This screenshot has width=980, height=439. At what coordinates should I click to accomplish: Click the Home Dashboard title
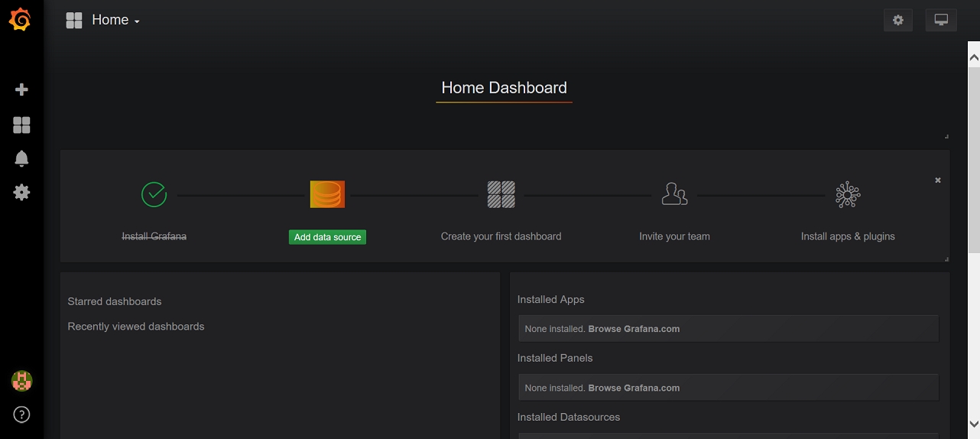coord(504,88)
